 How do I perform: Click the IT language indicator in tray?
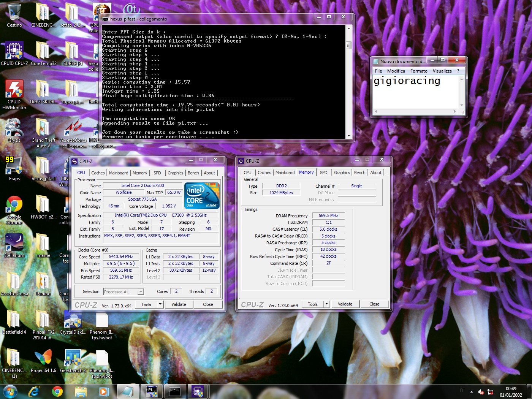[461, 391]
